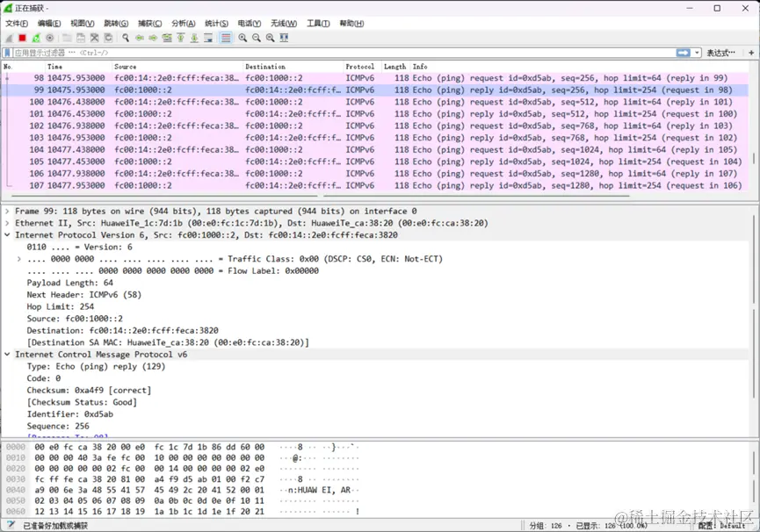Sort by the Protocol column header

coord(362,67)
